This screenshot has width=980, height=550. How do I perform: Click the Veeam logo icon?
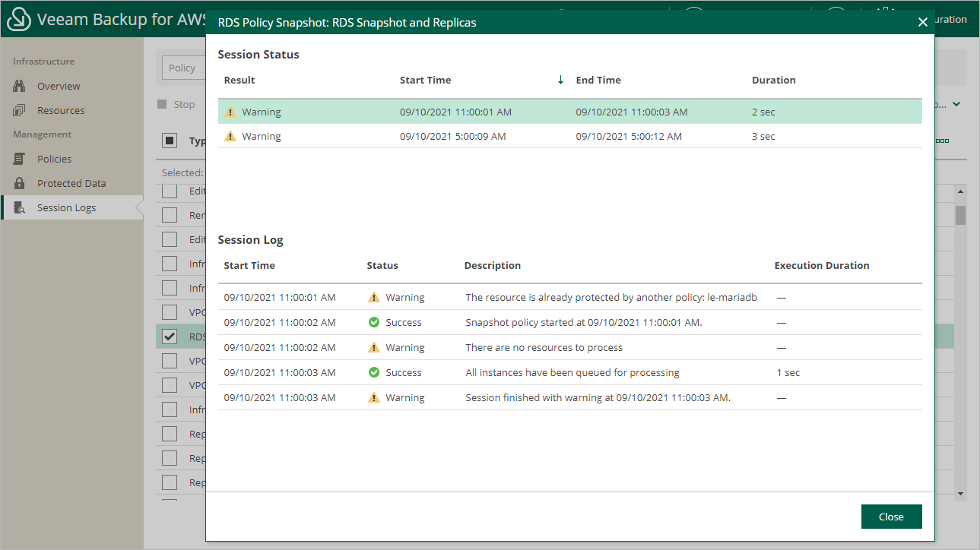pos(18,20)
